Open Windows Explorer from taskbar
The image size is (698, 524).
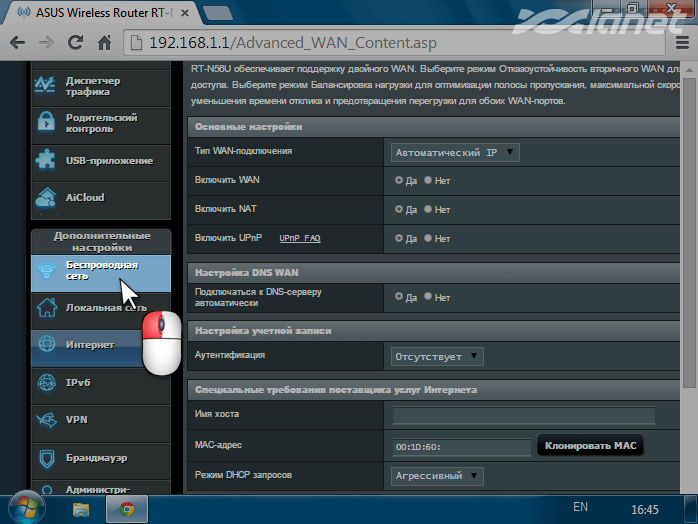[x=82, y=508]
